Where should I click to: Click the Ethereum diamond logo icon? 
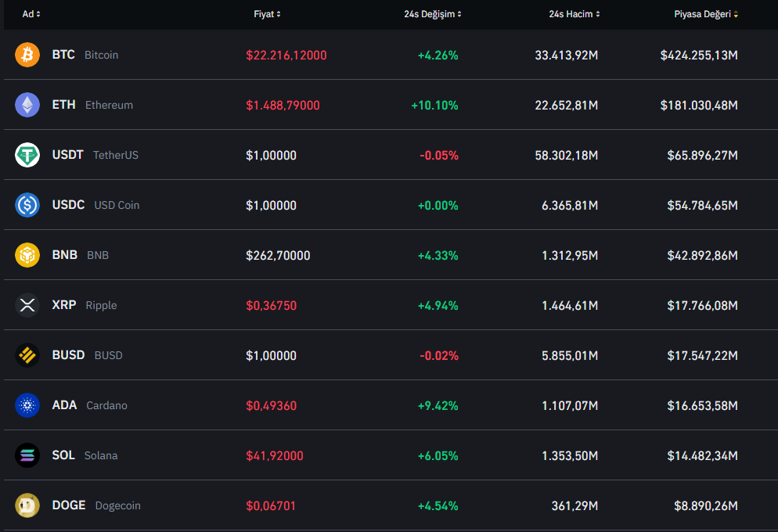(x=27, y=105)
